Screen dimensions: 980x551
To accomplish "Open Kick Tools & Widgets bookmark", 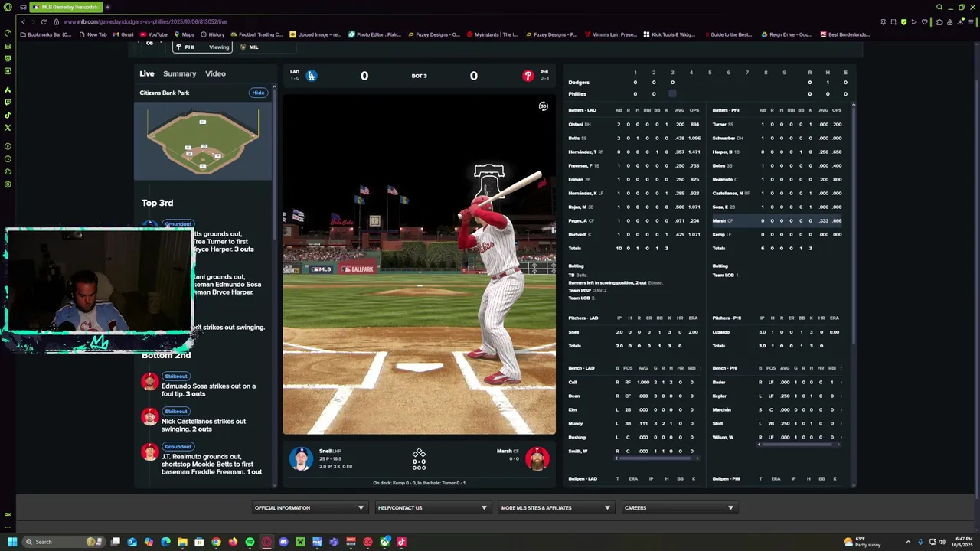I will [669, 34].
